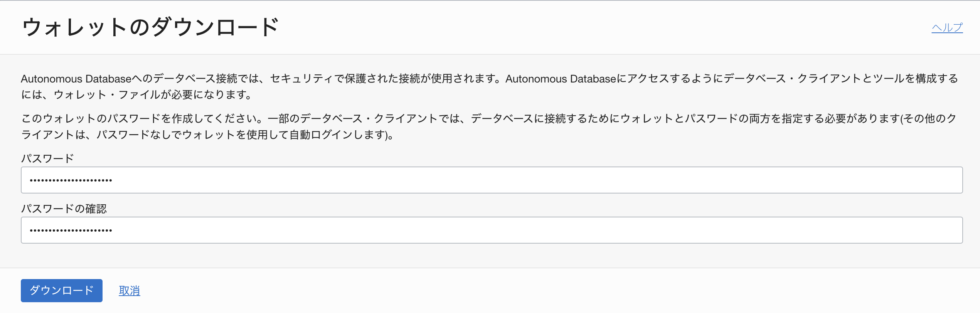Image resolution: width=980 pixels, height=313 pixels.
Task: Click the masked dots in パスワード field
Action: [71, 180]
